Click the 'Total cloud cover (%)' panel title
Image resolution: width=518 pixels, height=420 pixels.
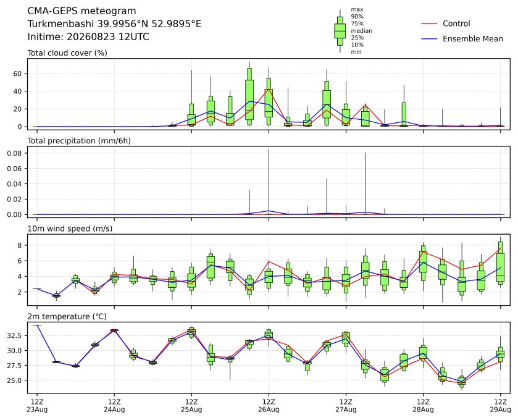pos(67,53)
